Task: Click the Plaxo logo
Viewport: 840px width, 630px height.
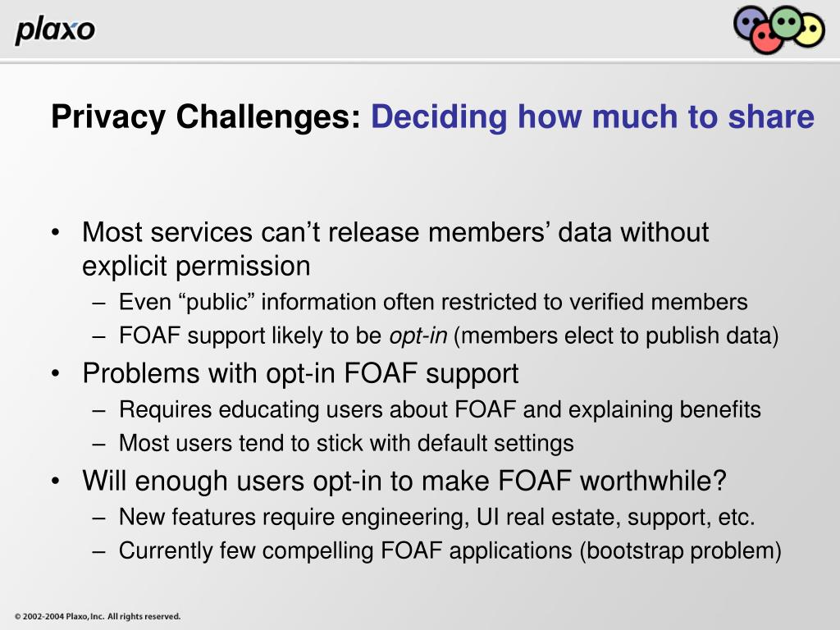Action: pyautogui.click(x=55, y=30)
